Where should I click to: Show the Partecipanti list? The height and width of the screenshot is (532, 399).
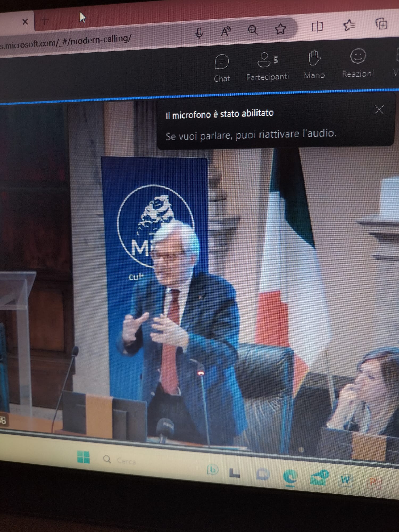click(x=267, y=66)
